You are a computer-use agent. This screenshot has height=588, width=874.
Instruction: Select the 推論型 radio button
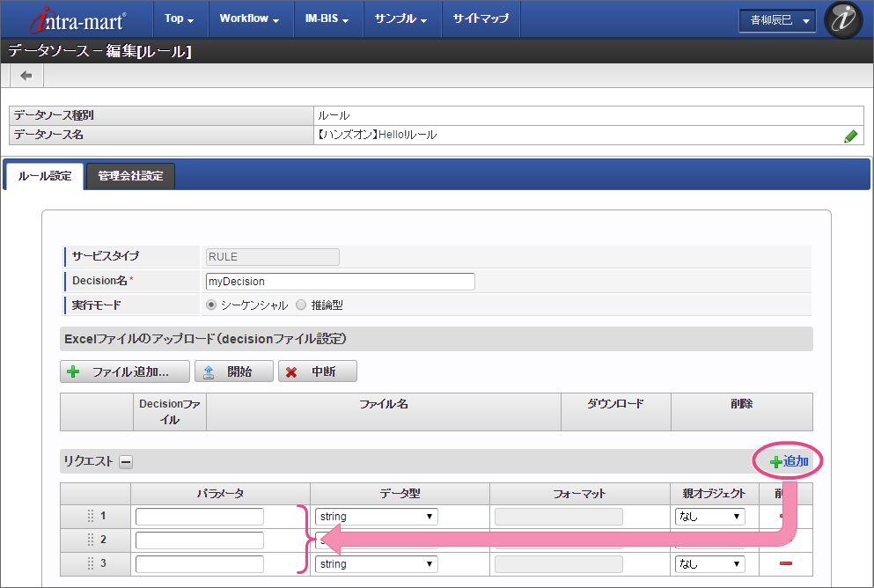(x=301, y=305)
